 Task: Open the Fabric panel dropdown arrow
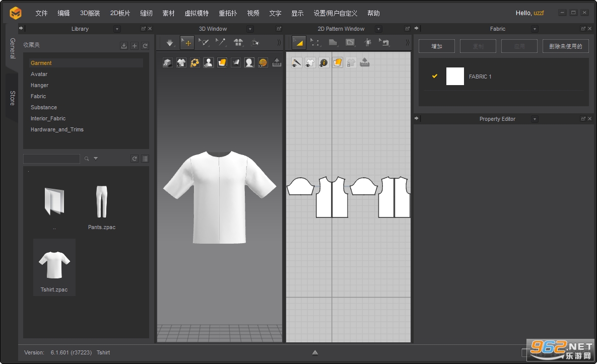(535, 29)
